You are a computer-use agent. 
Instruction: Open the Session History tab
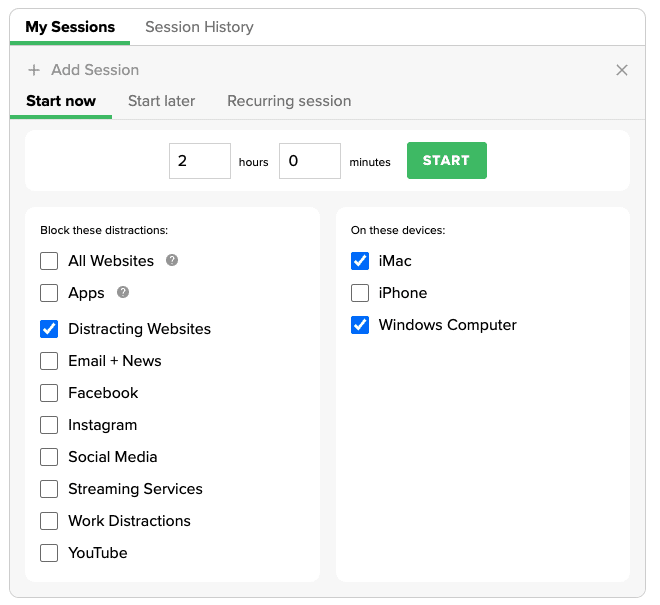[x=199, y=27]
